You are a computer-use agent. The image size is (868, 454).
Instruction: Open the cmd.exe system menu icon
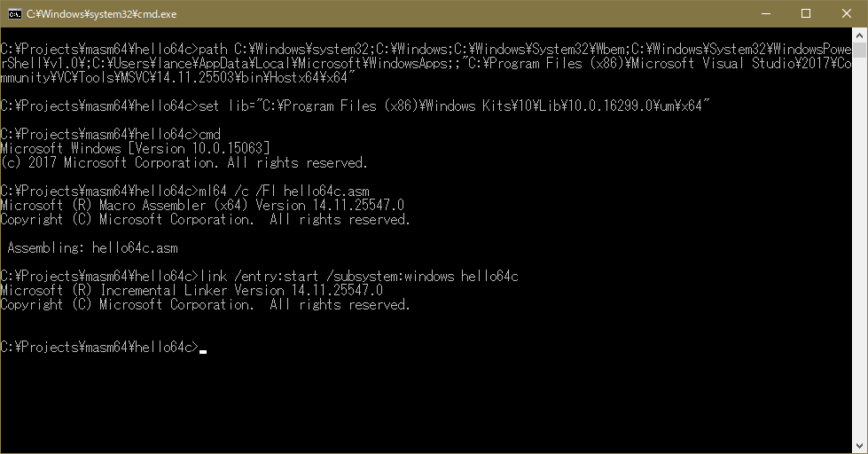point(14,14)
